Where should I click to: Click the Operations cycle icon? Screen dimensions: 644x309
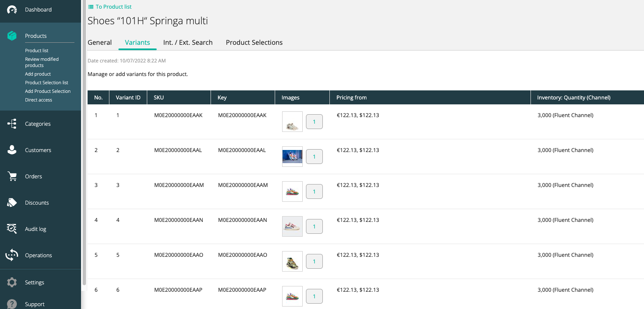pos(12,255)
